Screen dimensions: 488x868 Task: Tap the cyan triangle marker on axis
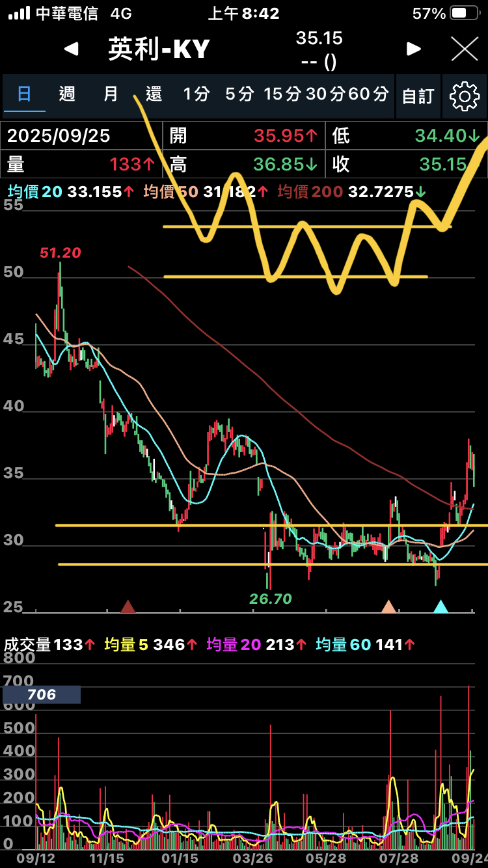click(x=441, y=606)
